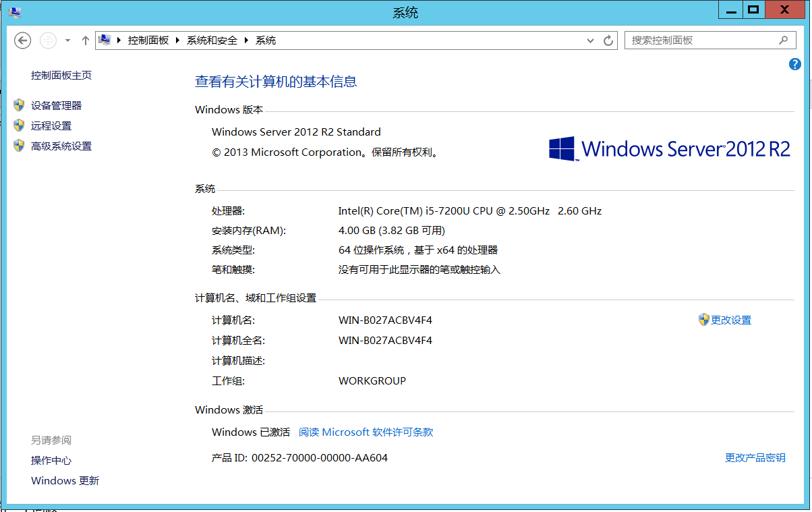Image resolution: width=812 pixels, height=512 pixels.
Task: Open 控制面板主页 link
Action: point(61,76)
